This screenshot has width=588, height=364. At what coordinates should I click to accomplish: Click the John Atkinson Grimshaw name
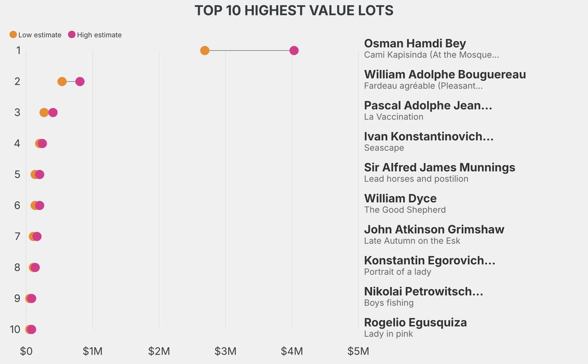(434, 230)
